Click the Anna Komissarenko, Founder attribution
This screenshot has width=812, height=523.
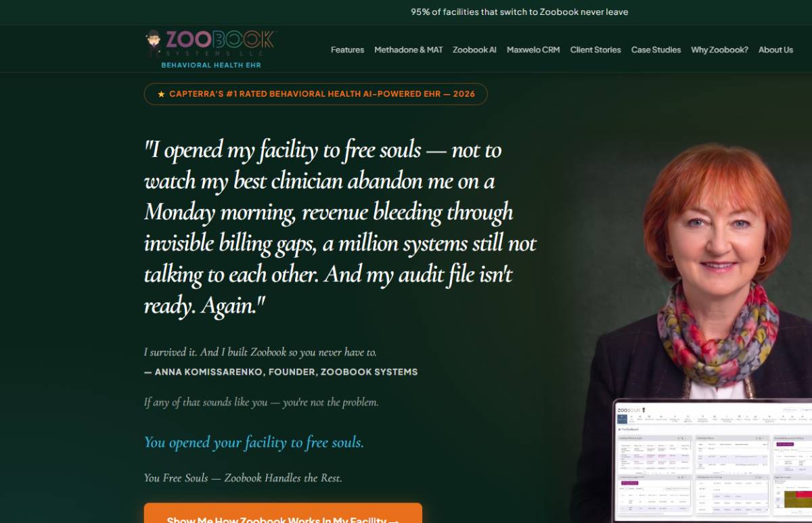click(x=281, y=372)
